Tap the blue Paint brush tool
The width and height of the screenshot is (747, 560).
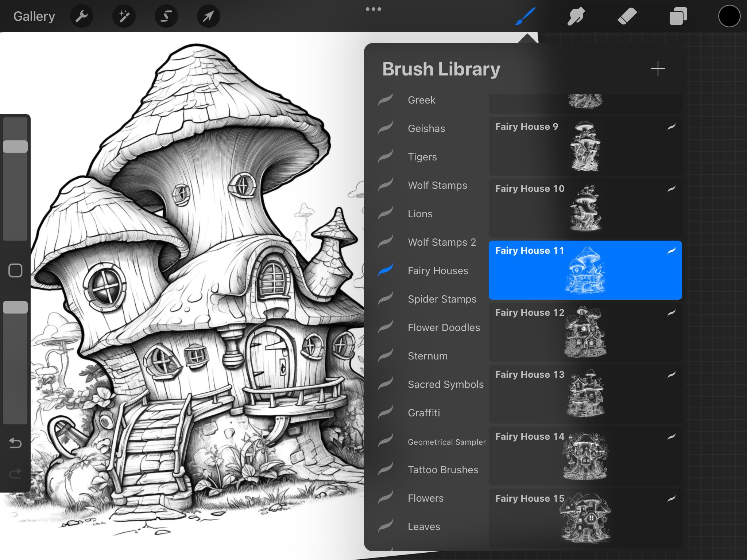tap(525, 16)
